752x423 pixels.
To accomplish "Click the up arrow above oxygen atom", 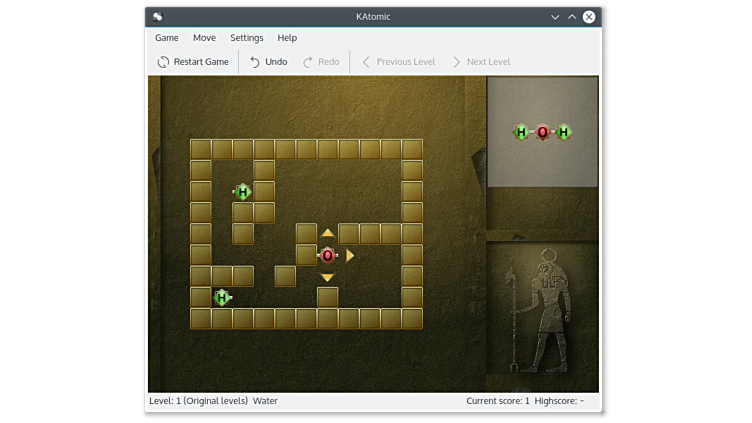I will pyautogui.click(x=327, y=233).
